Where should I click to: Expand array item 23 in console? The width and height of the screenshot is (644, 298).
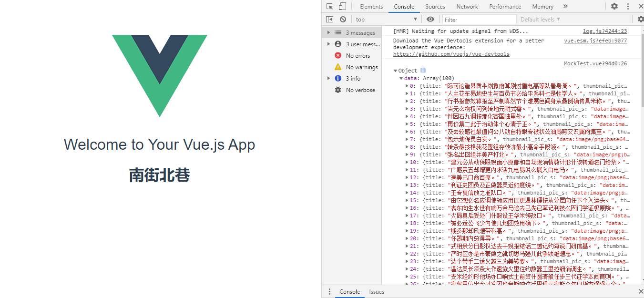tap(407, 261)
